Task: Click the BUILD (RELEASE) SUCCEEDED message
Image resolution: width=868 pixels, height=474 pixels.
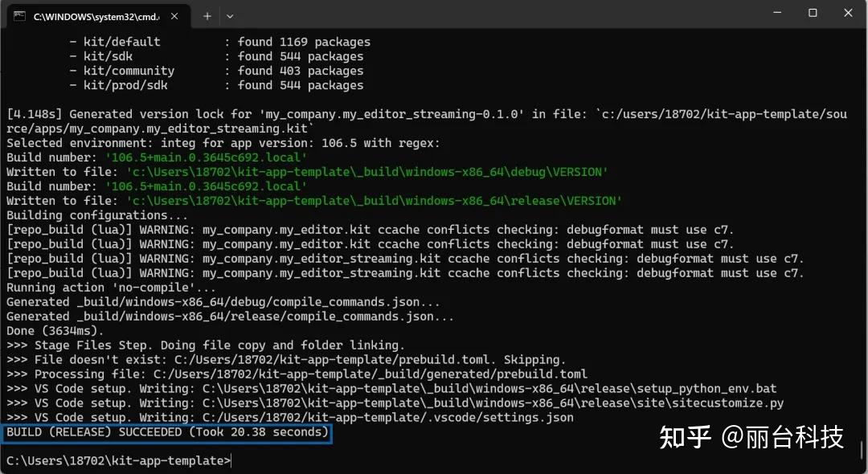Action: click(x=167, y=432)
